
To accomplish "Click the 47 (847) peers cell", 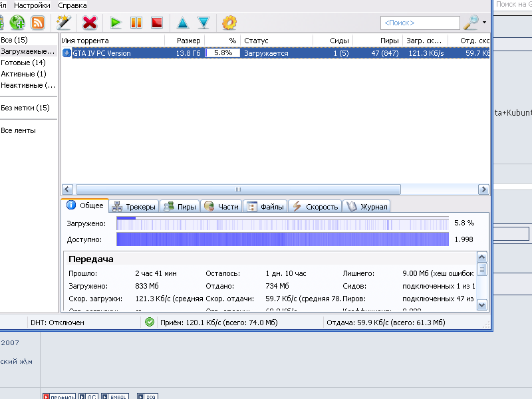I will (385, 53).
